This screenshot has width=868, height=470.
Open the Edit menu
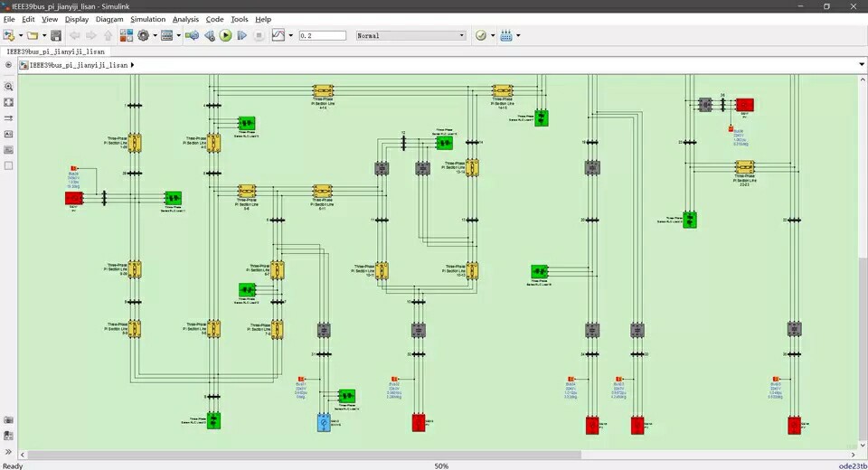pyautogui.click(x=28, y=19)
